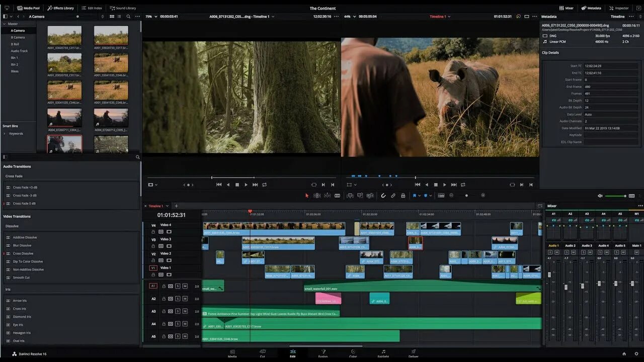Adjust the green monitor volume slider
Viewport: 644px width, 362px height.
[x=615, y=196]
